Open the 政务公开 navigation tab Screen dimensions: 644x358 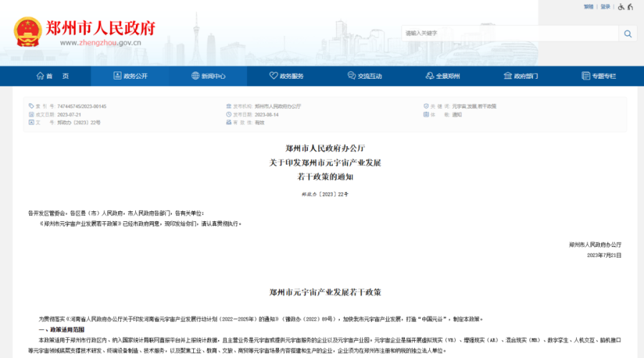coord(135,76)
